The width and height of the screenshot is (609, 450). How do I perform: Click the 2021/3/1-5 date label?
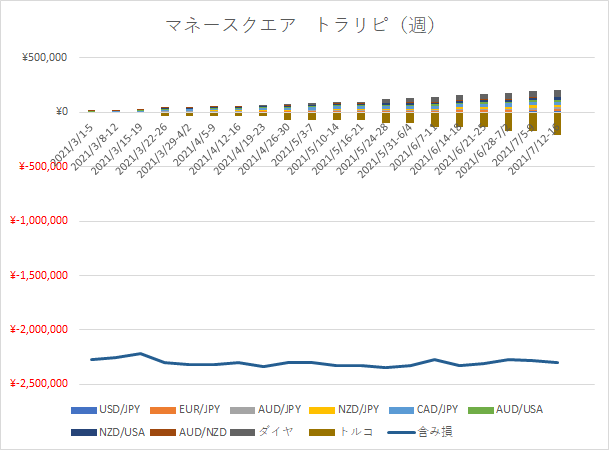pos(72,144)
